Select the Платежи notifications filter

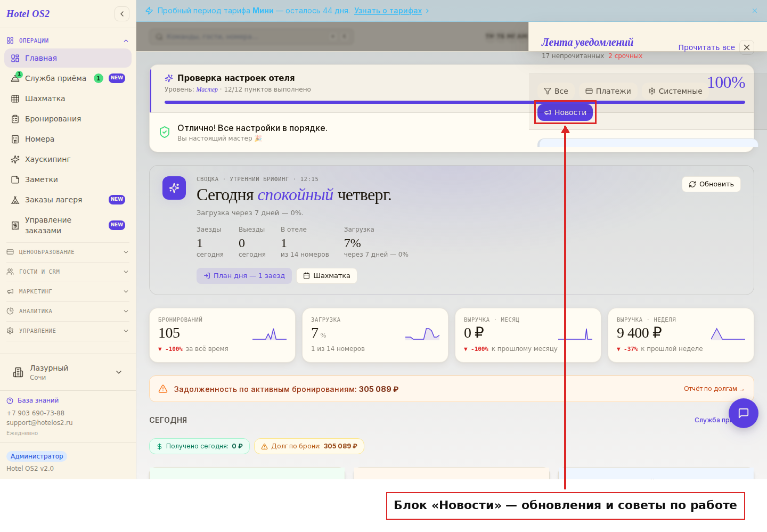point(608,91)
